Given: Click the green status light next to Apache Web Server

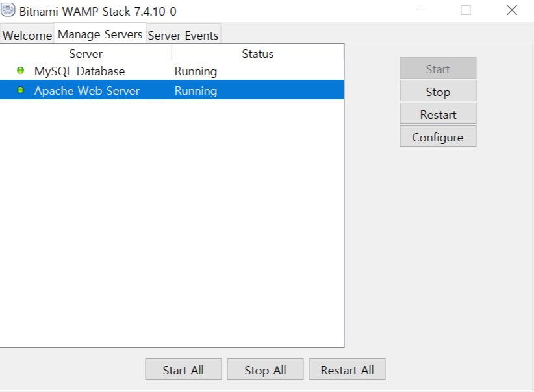Looking at the screenshot, I should point(20,90).
